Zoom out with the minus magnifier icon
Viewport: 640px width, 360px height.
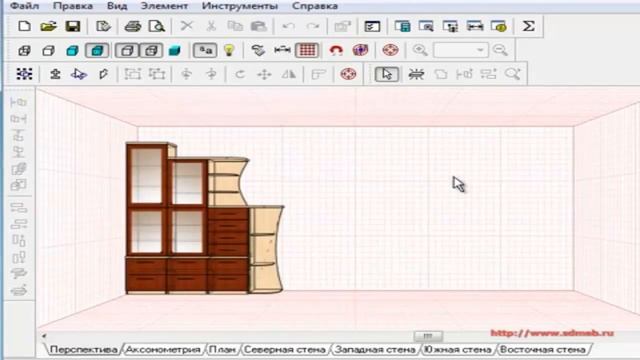click(x=500, y=51)
